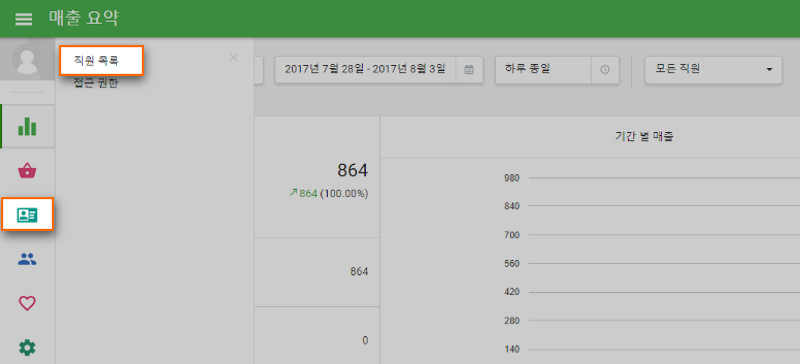Image resolution: width=800 pixels, height=364 pixels.
Task: Open the bar chart reports icon
Action: pos(27,126)
